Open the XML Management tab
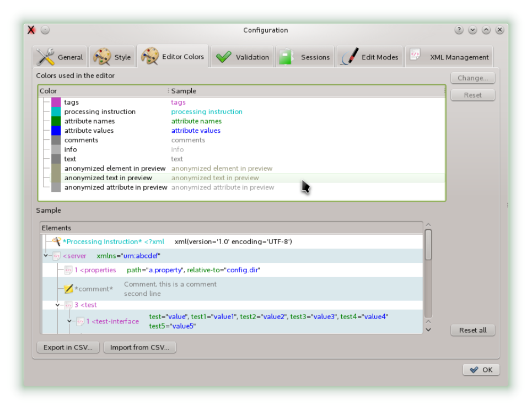Viewport: 532px width, 410px height. tap(449, 57)
